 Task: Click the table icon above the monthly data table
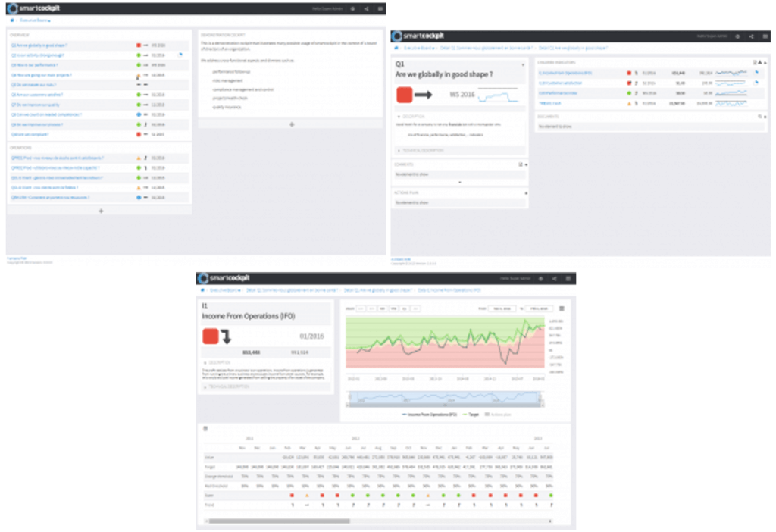(x=206, y=429)
